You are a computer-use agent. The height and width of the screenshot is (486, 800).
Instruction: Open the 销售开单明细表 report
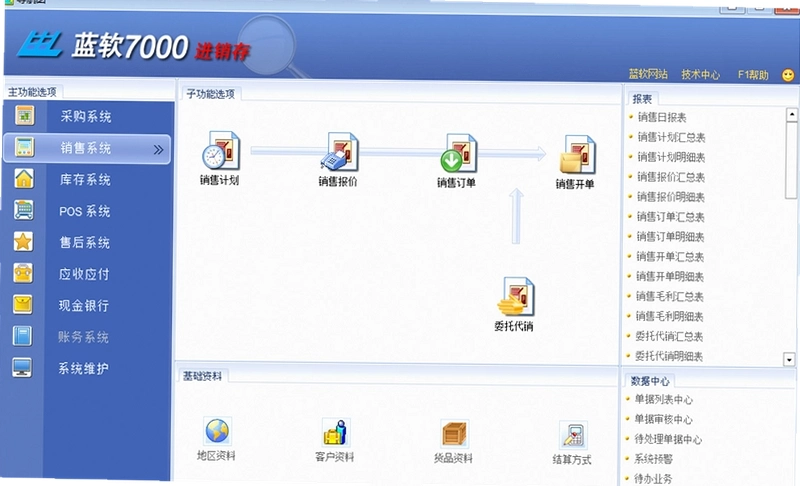(x=669, y=276)
